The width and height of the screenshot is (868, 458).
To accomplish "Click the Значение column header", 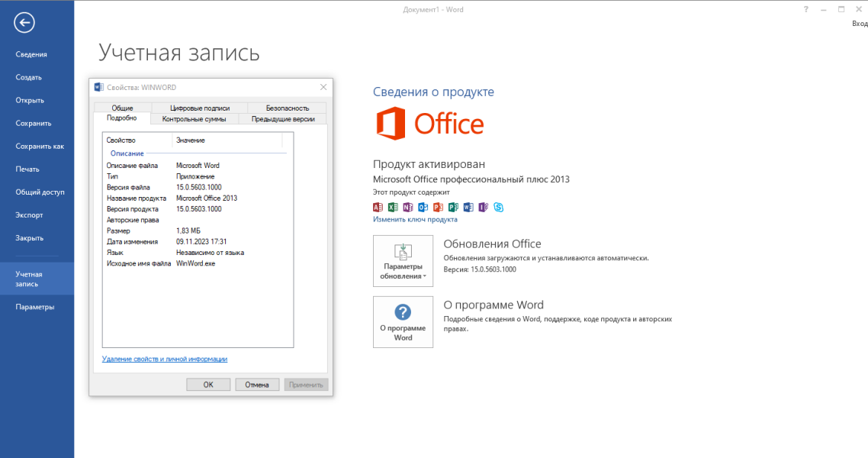I will coord(227,140).
